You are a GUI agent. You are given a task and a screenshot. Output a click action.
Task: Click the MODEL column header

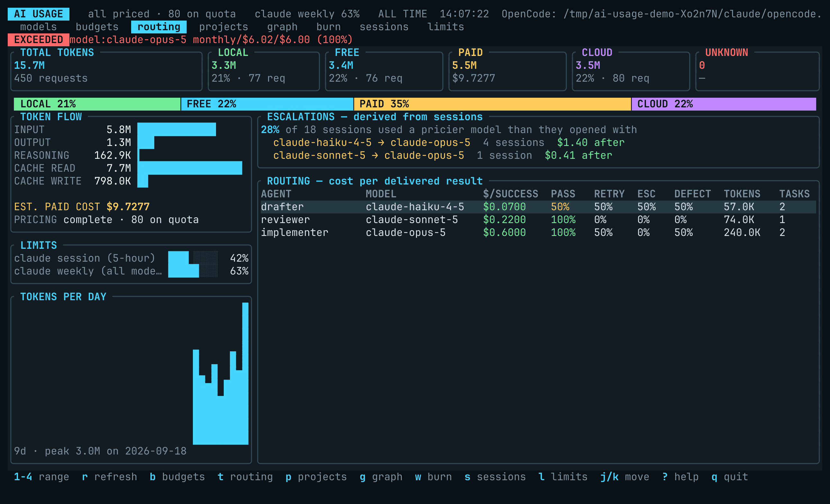pyautogui.click(x=381, y=194)
